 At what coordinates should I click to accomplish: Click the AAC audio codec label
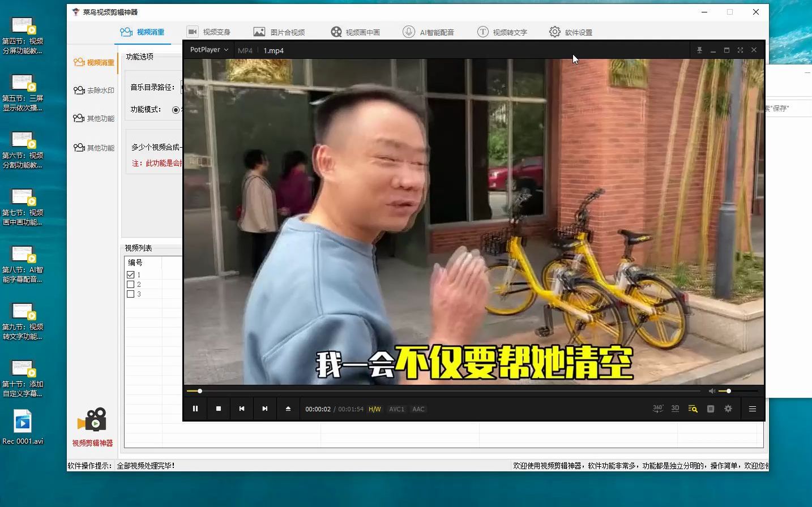[418, 409]
